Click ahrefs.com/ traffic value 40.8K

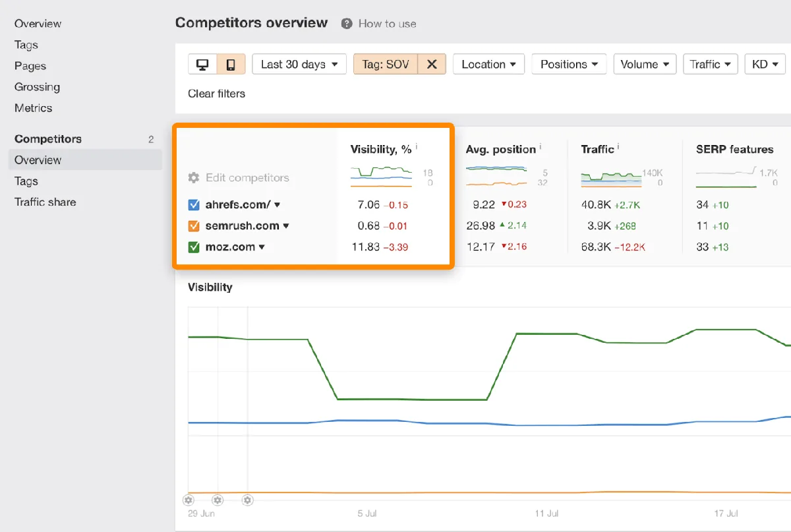pyautogui.click(x=596, y=205)
